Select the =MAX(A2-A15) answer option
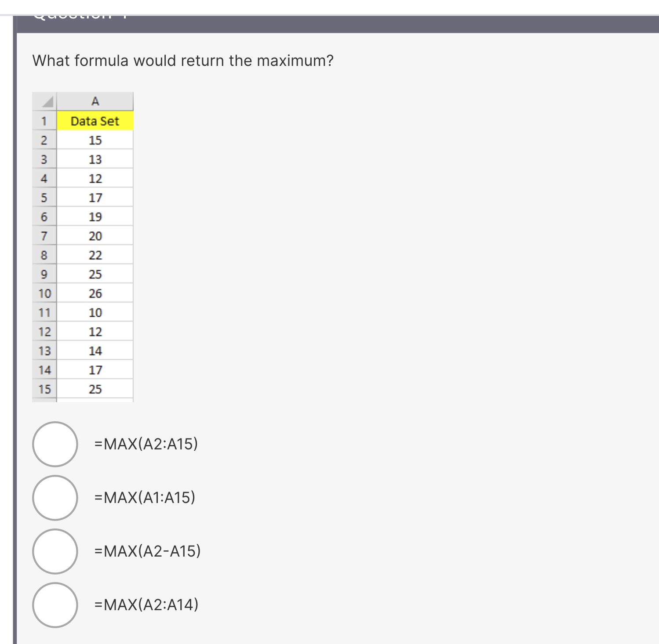The height and width of the screenshot is (644, 659). pos(55,552)
